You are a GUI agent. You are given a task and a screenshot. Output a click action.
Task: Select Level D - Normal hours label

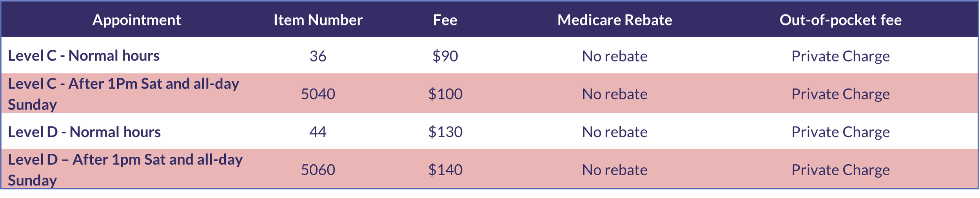(84, 132)
